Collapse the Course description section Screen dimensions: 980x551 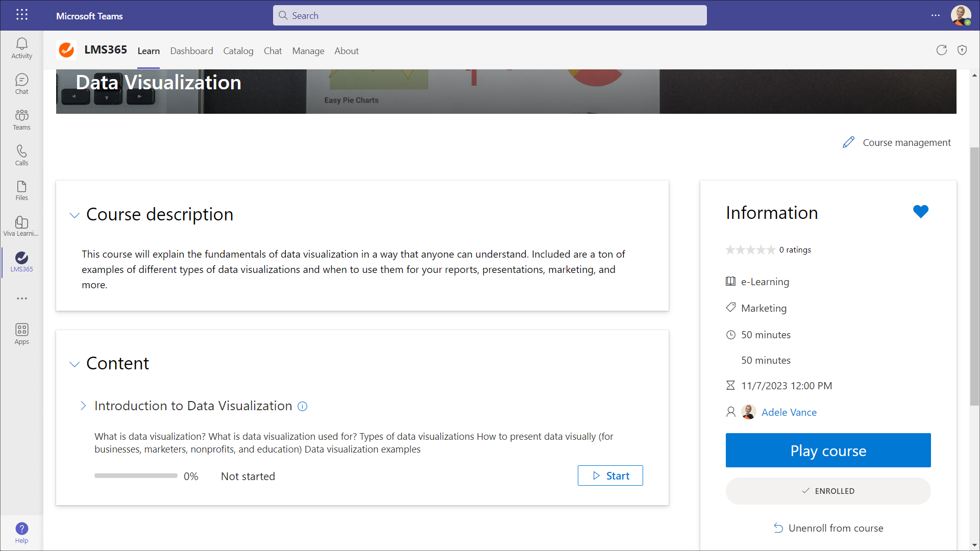point(75,215)
